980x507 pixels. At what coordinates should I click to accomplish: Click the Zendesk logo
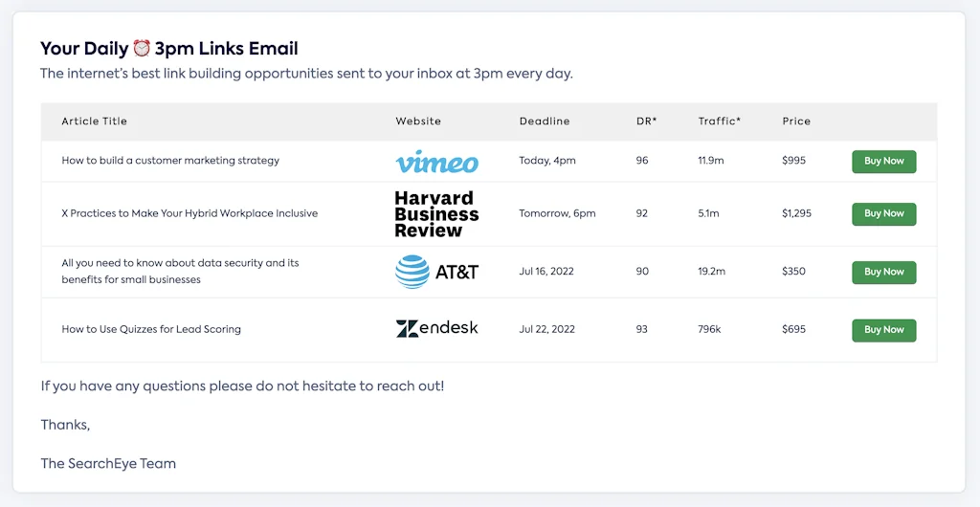[x=436, y=329]
